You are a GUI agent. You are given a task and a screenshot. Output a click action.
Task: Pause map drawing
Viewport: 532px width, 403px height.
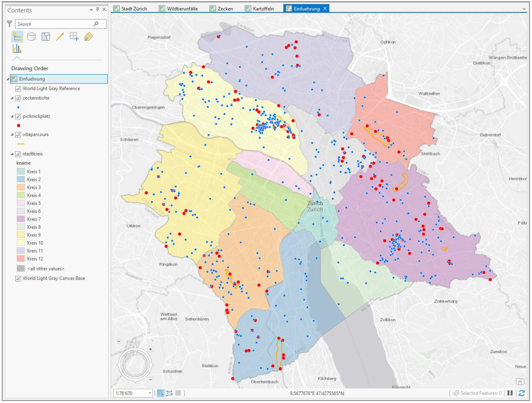tap(510, 393)
